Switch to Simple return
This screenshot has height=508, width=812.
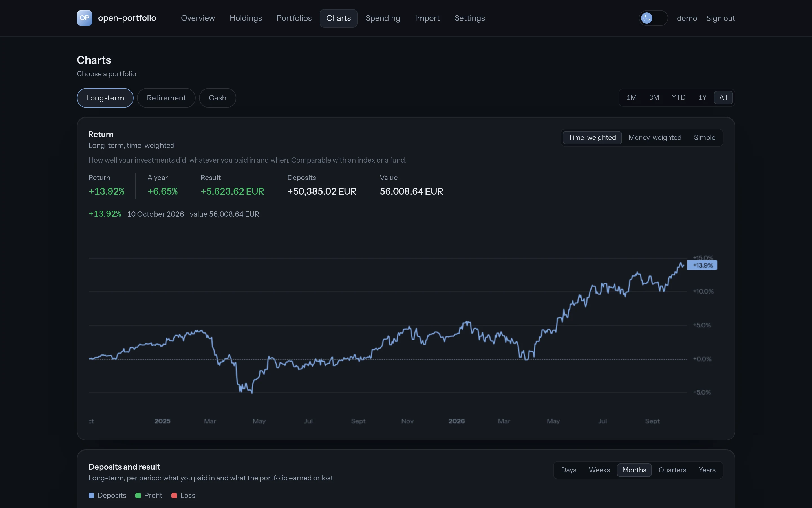(x=704, y=138)
